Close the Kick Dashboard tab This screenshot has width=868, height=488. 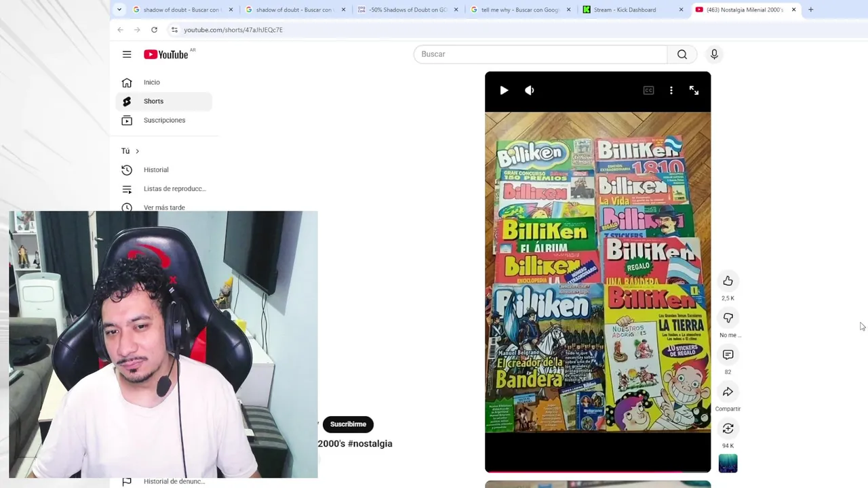(681, 9)
